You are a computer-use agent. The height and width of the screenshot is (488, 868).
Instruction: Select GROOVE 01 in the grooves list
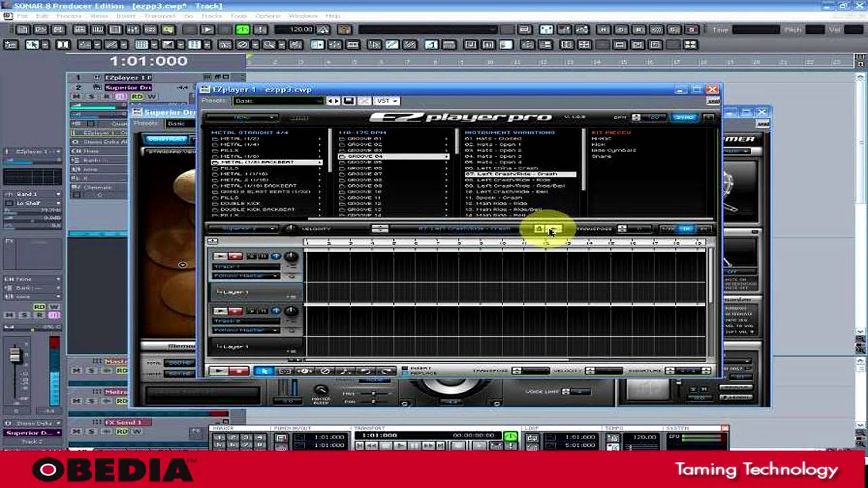tap(393, 138)
